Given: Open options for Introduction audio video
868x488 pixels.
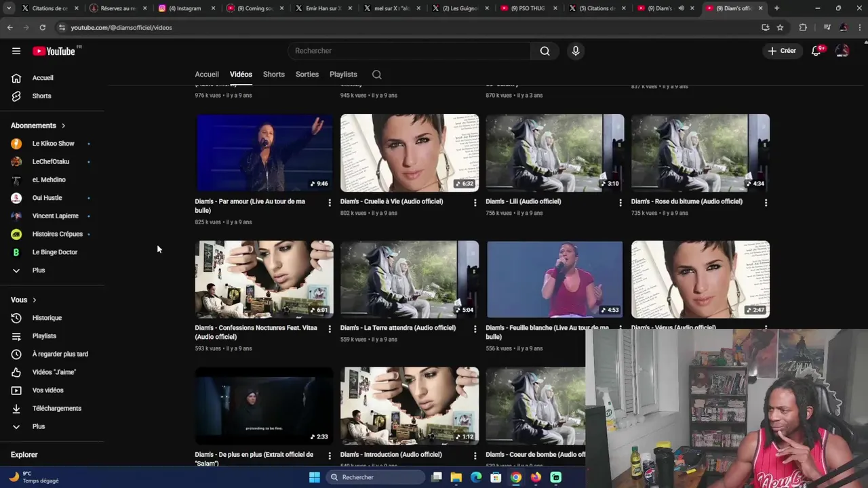Looking at the screenshot, I should [475, 455].
